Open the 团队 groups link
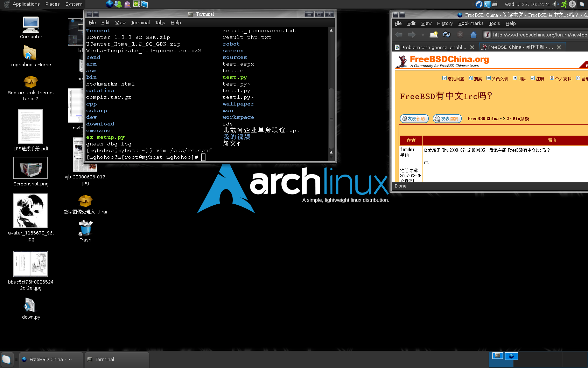This screenshot has width=588, height=368. pyautogui.click(x=519, y=79)
